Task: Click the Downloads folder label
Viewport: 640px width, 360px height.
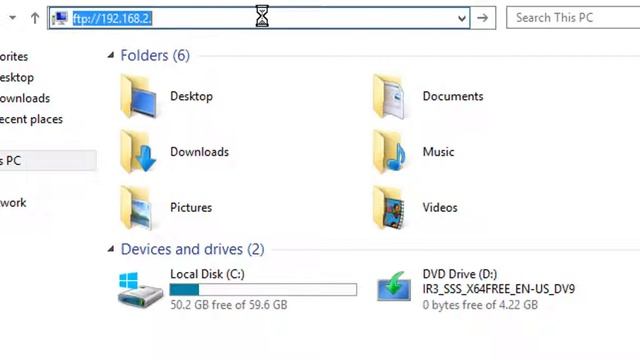Action: pyautogui.click(x=200, y=152)
